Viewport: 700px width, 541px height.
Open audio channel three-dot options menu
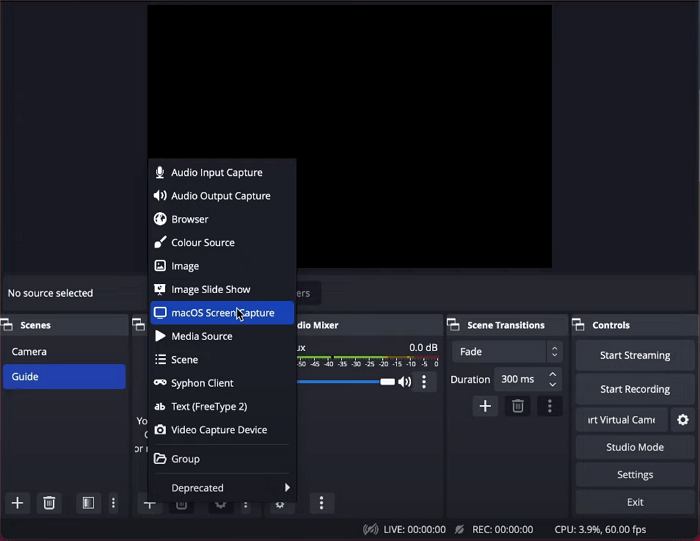click(425, 382)
